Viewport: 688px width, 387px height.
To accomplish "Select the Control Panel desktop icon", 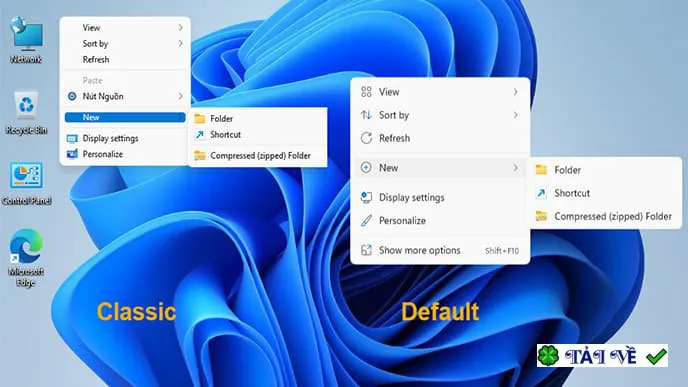I will tap(26, 183).
